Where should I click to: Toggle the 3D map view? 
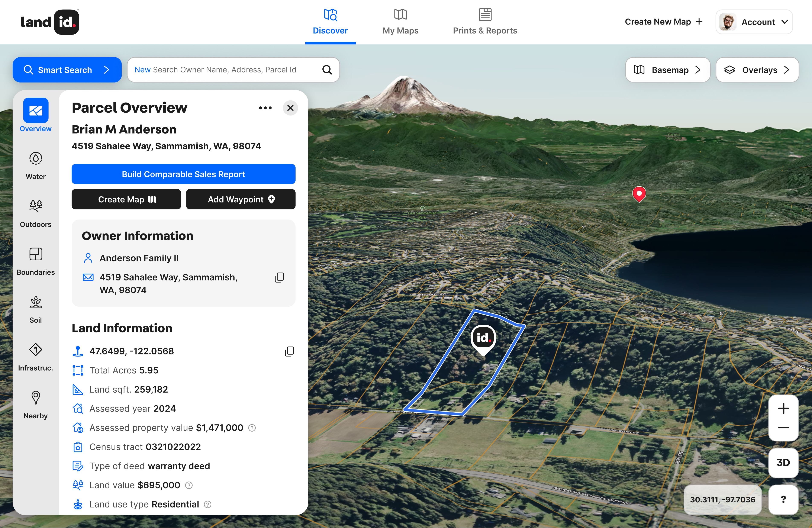783,463
